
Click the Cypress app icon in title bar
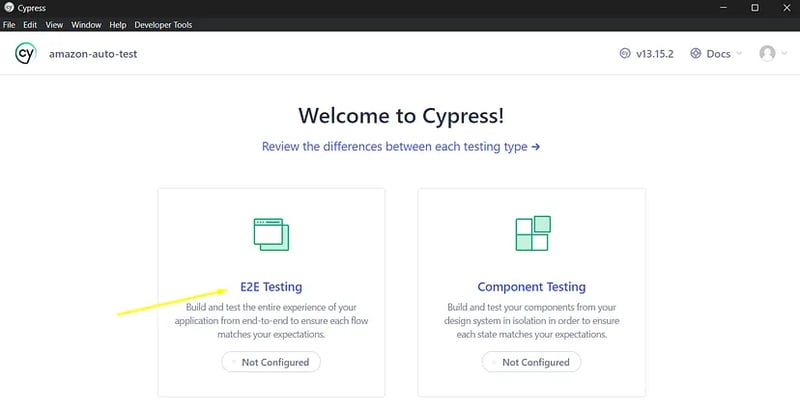(x=9, y=8)
